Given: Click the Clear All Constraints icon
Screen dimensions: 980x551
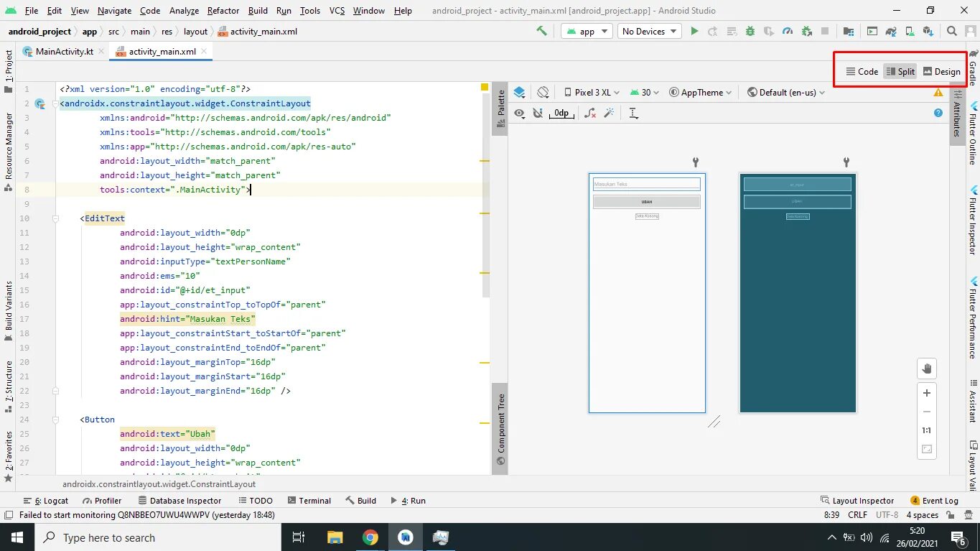Looking at the screenshot, I should 589,114.
